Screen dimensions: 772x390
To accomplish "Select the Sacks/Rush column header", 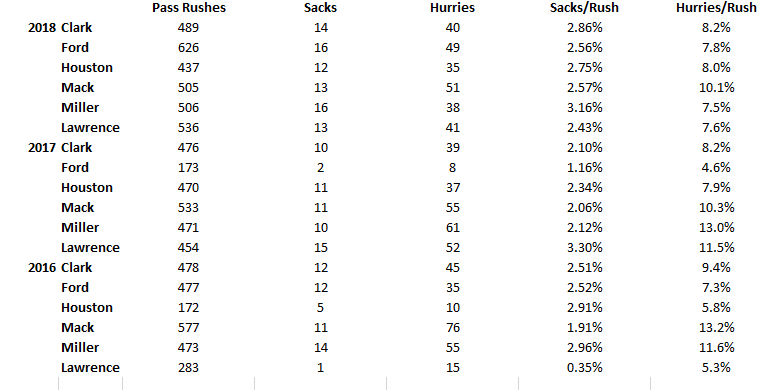I will [584, 8].
